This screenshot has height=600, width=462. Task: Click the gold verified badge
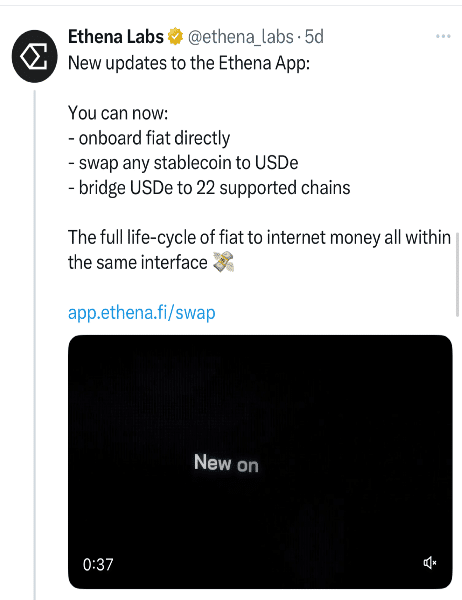tap(175, 36)
